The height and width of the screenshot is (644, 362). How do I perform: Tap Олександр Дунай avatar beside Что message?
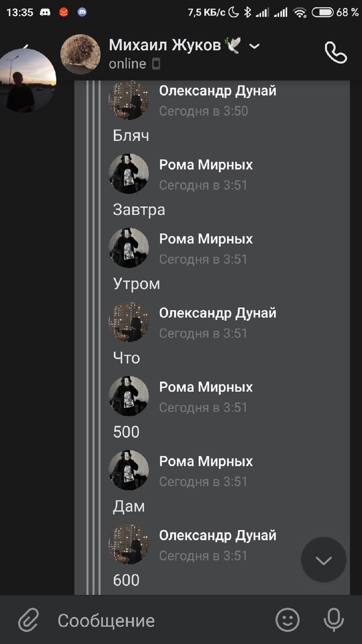128,322
